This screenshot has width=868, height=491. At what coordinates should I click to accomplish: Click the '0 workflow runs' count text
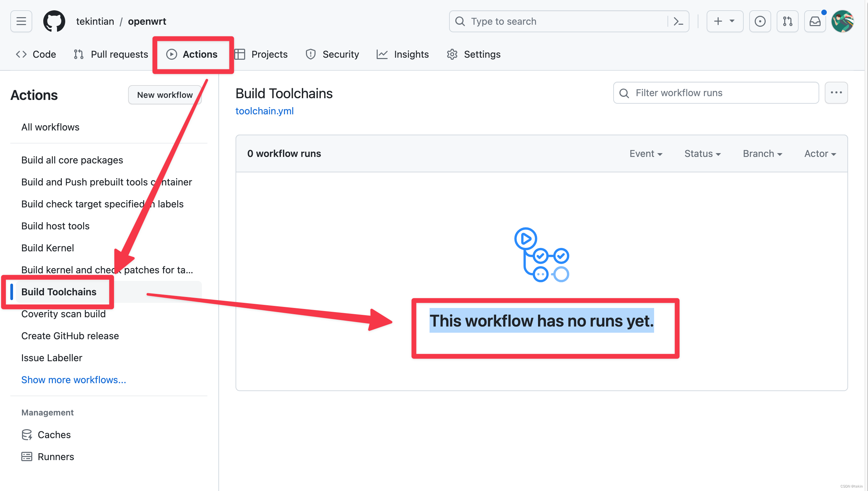click(284, 153)
